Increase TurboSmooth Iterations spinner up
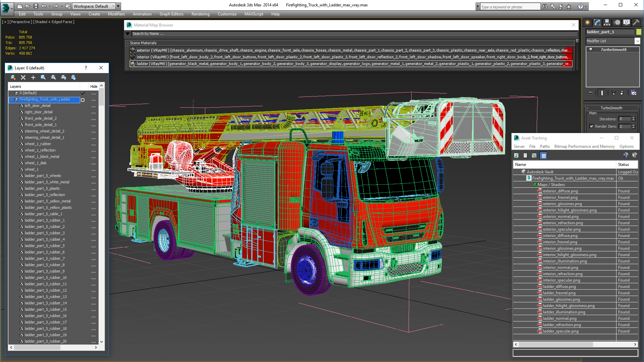 (633, 118)
